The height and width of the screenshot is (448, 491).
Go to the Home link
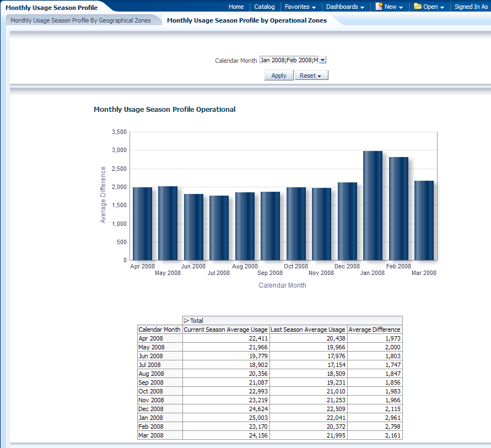(236, 7)
